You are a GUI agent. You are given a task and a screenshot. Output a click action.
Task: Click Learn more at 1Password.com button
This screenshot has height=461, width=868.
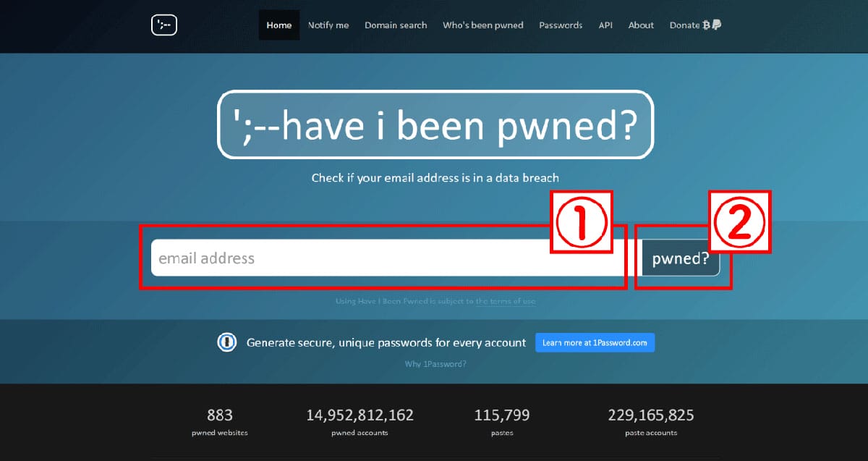[x=595, y=342]
